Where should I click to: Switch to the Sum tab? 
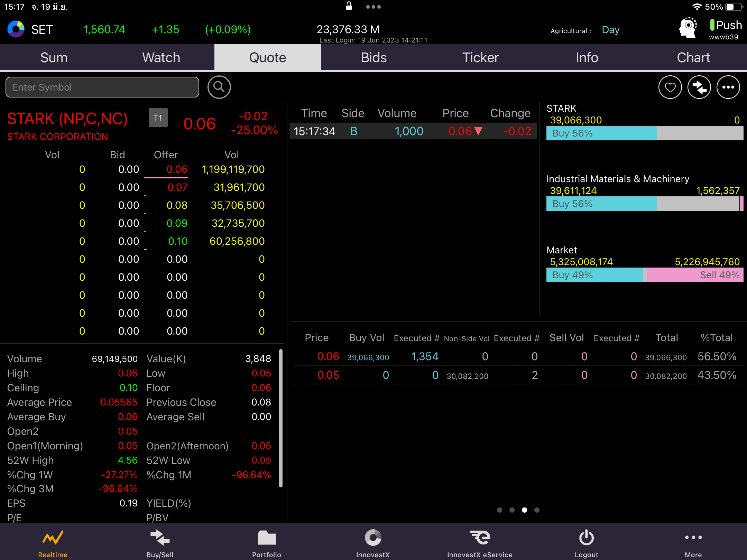tap(54, 57)
